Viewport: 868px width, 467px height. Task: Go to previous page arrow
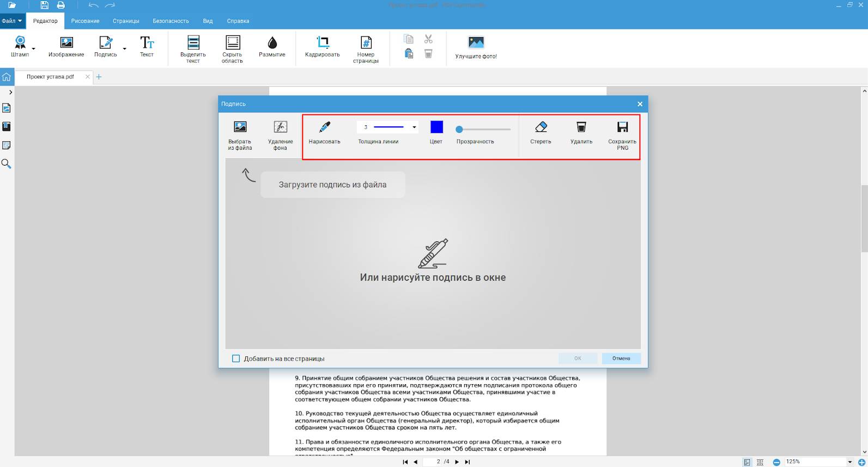416,462
